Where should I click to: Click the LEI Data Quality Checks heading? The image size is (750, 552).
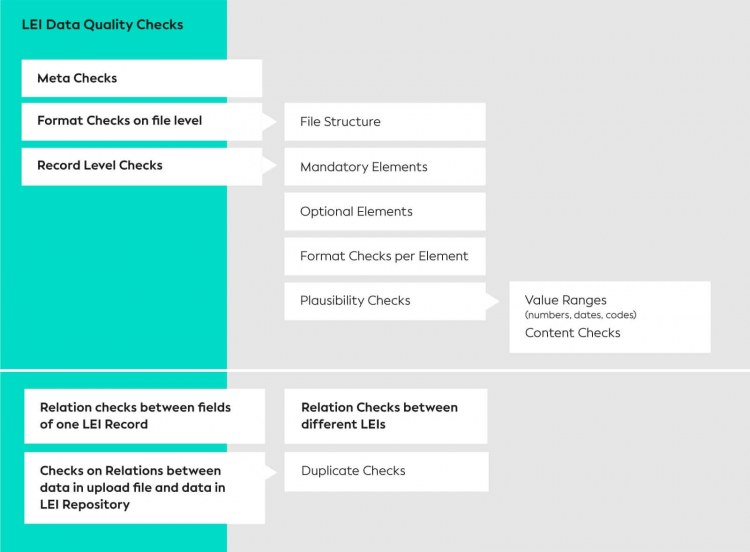[x=102, y=24]
